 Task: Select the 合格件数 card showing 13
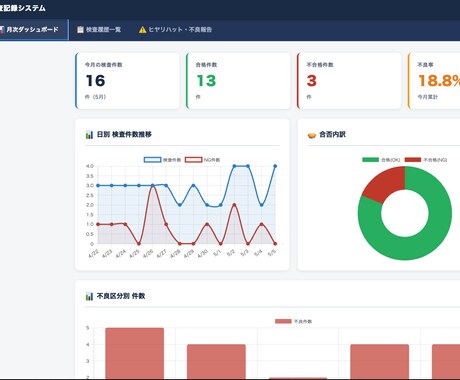(238, 81)
